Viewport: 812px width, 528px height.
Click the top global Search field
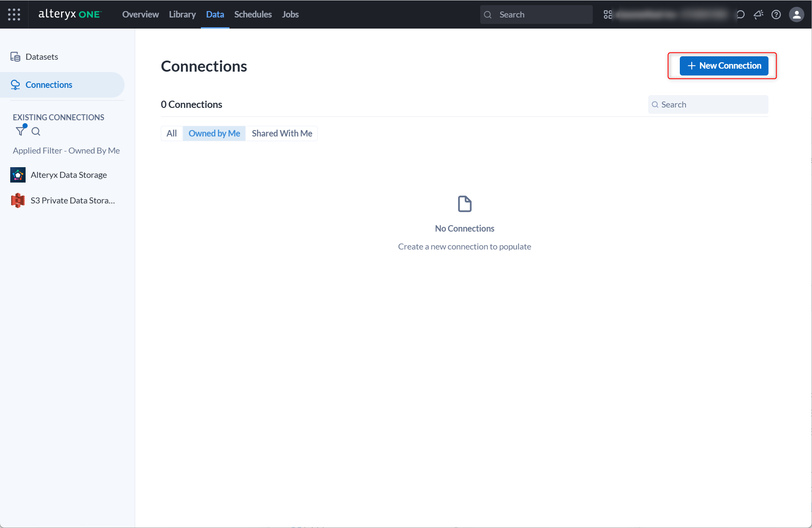536,15
